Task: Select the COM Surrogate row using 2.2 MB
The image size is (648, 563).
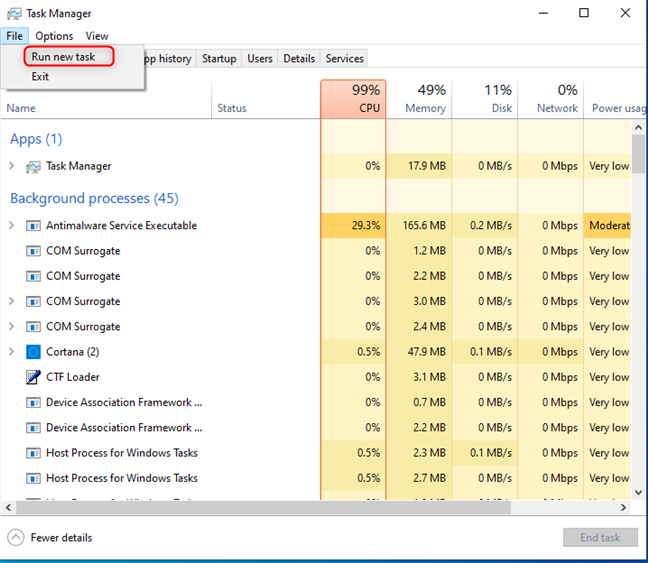Action: point(316,276)
